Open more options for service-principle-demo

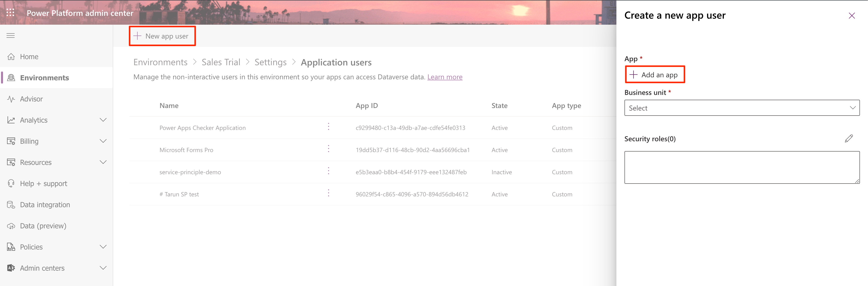pos(329,171)
